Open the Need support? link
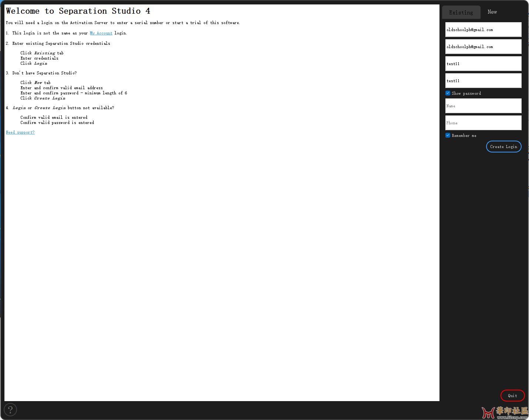Image resolution: width=529 pixels, height=420 pixels. [x=20, y=132]
